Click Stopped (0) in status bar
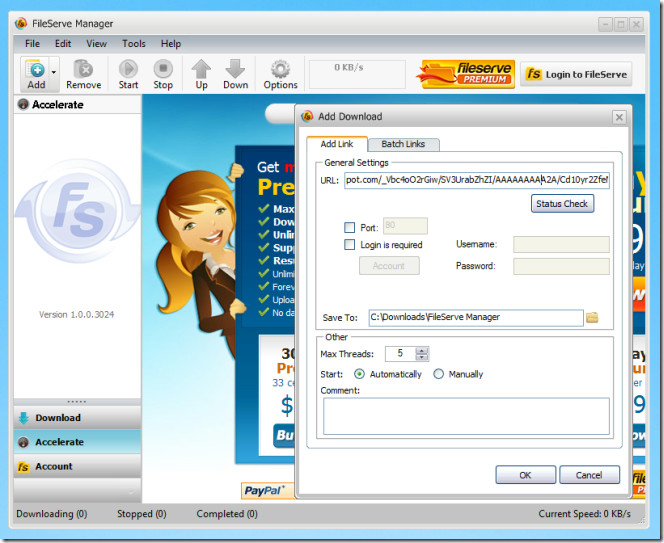This screenshot has width=664, height=543. coord(142,514)
